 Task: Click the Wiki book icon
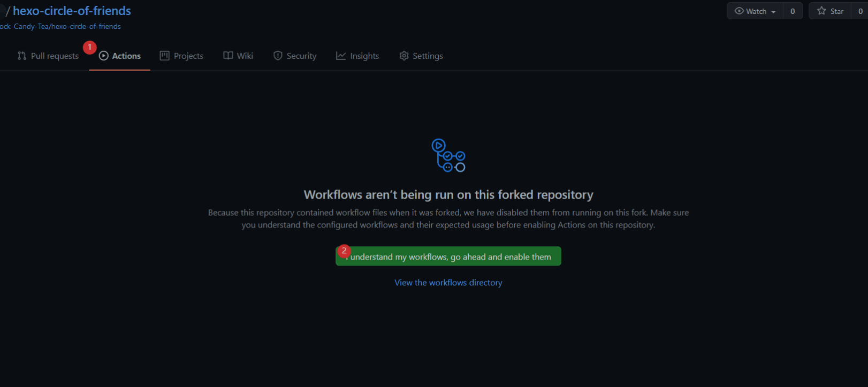pos(228,56)
